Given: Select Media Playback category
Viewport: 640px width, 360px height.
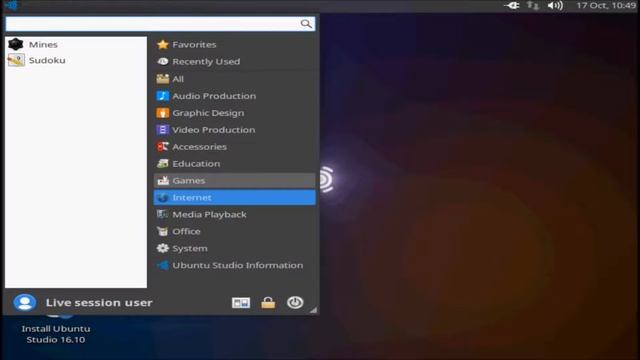Looking at the screenshot, I should coord(234,214).
